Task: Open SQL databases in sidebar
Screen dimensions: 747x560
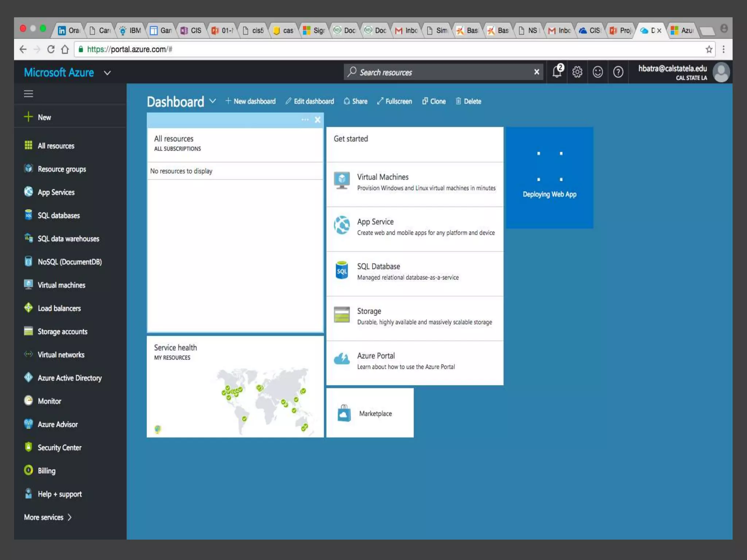Action: [x=58, y=215]
